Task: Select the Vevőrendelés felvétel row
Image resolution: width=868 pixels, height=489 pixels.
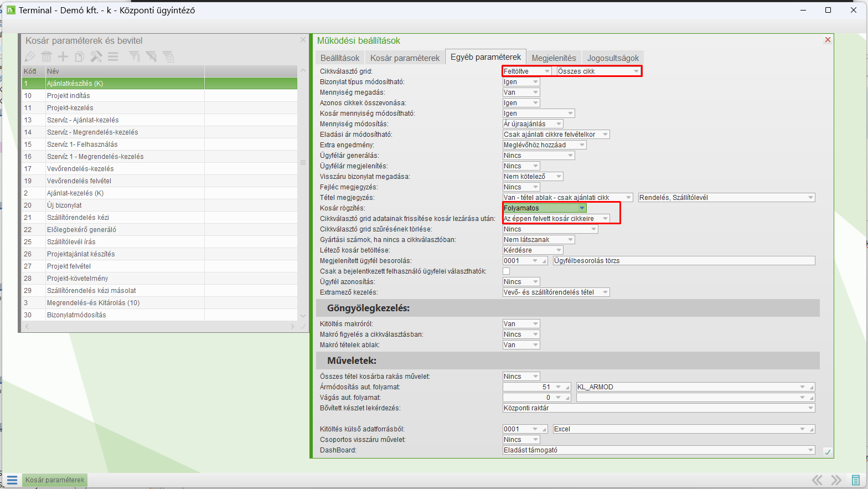Action: click(159, 181)
